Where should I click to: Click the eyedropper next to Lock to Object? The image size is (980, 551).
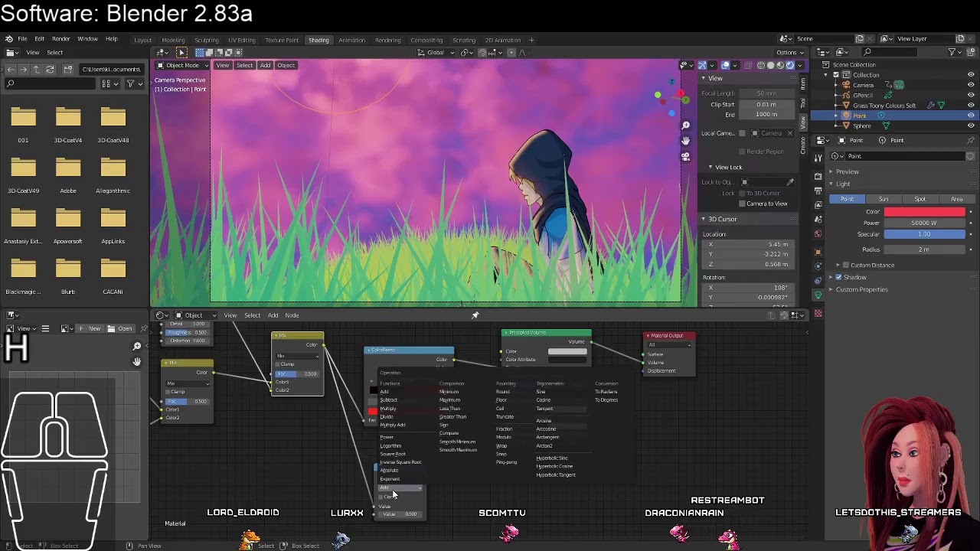tap(790, 182)
